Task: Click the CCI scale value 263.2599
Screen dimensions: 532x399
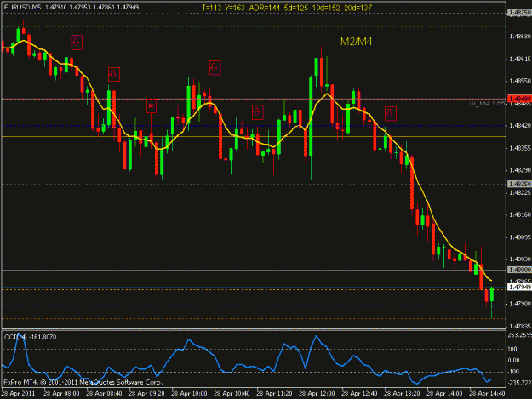Action: click(x=519, y=335)
